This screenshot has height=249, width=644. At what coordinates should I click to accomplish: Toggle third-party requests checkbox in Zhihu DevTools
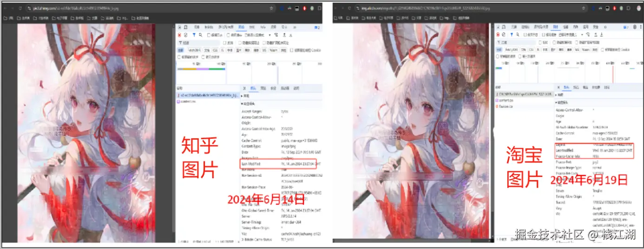[x=203, y=57]
